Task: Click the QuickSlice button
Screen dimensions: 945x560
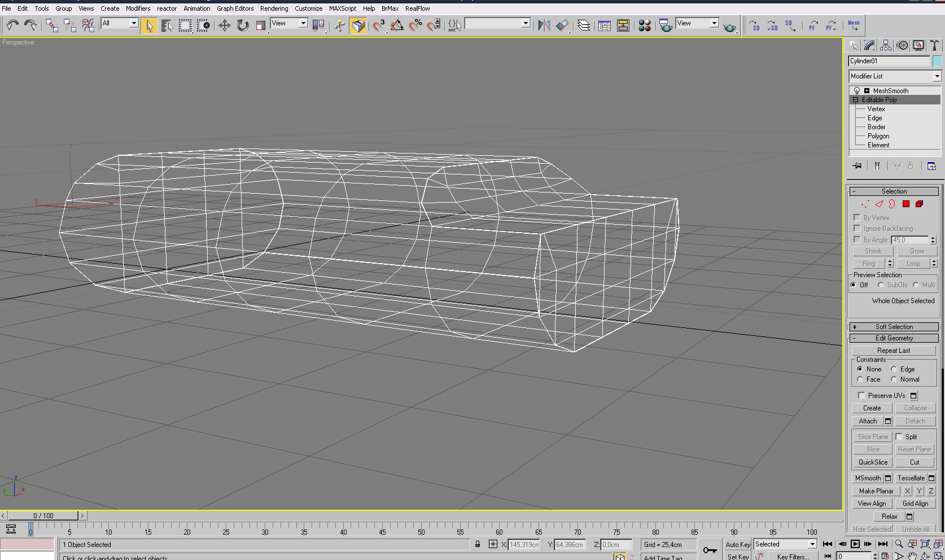Action: pos(873,462)
